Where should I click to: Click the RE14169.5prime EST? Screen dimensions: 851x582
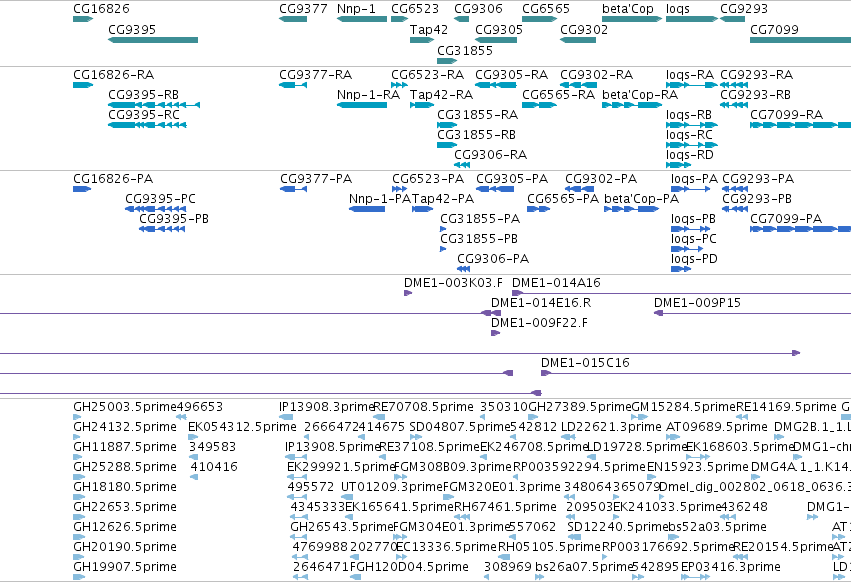pos(741,417)
